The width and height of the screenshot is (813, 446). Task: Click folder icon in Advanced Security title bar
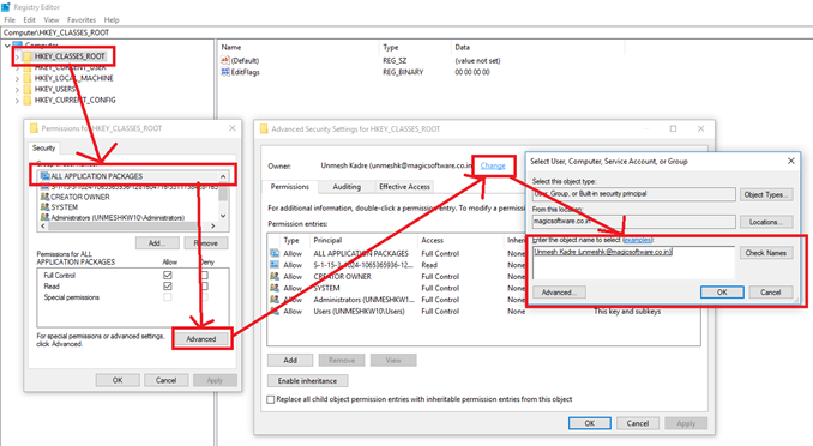click(x=263, y=129)
